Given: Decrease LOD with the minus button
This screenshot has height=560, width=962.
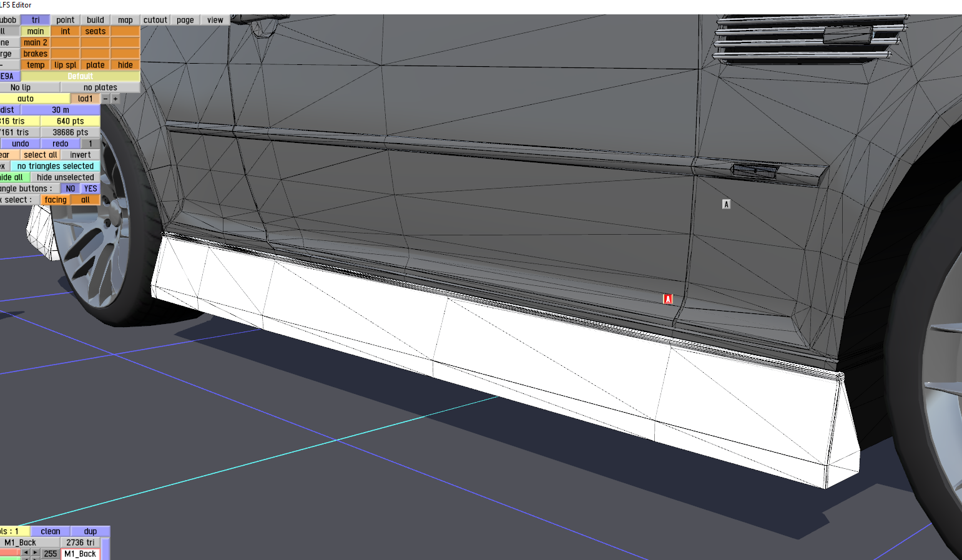Looking at the screenshot, I should pos(106,99).
